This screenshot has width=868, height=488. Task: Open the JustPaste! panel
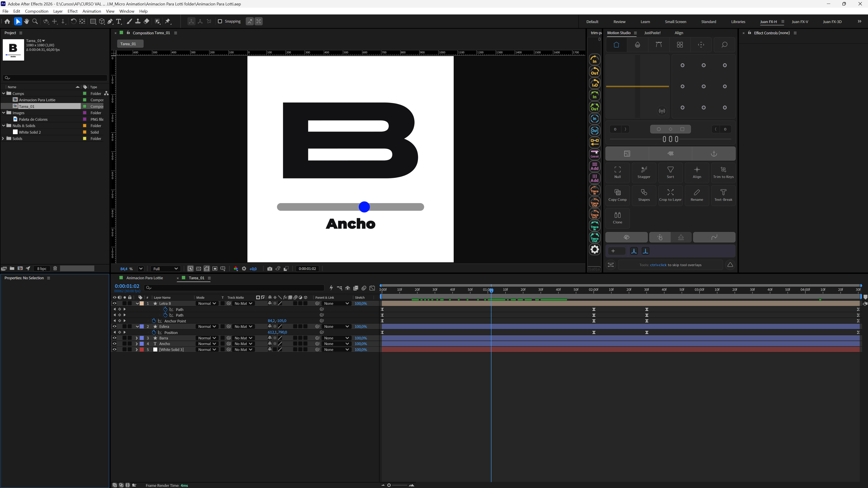pos(652,33)
